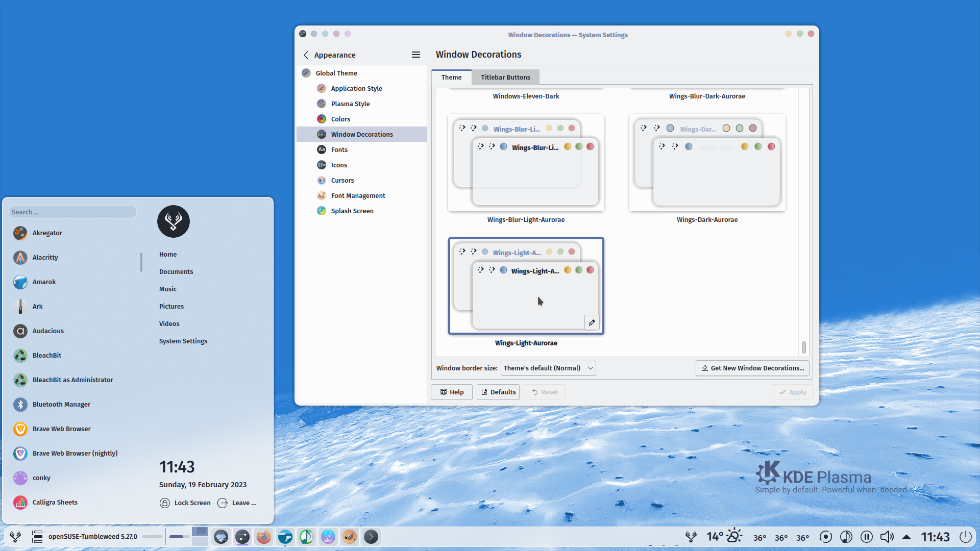The height and width of the screenshot is (551, 980).
Task: Expand the Window border size dropdown
Action: tap(548, 368)
